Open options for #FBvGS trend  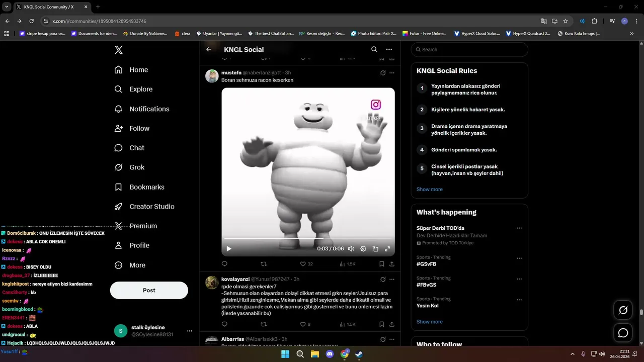519,279
